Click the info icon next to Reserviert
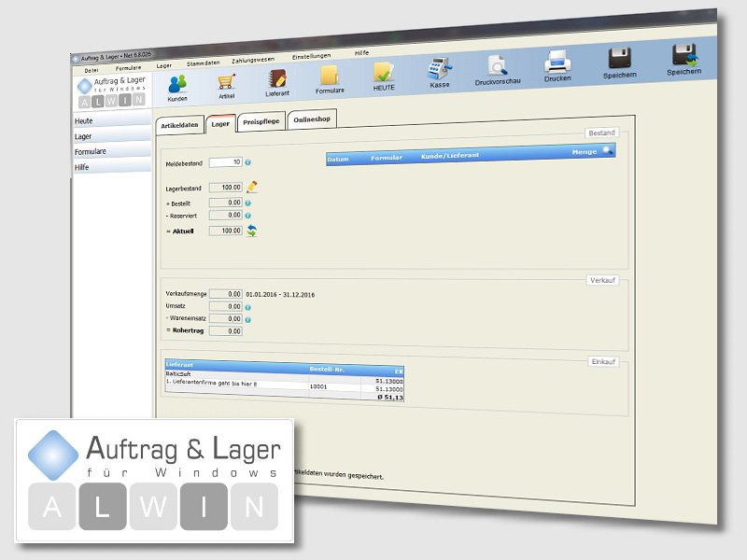Viewport: 747px width, 560px height. click(x=247, y=216)
